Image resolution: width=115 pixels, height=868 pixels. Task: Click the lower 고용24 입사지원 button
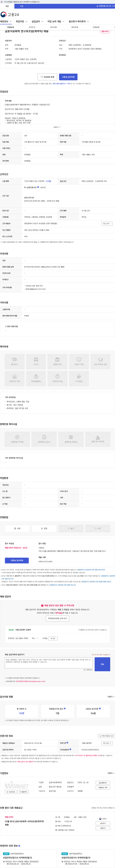point(17,560)
